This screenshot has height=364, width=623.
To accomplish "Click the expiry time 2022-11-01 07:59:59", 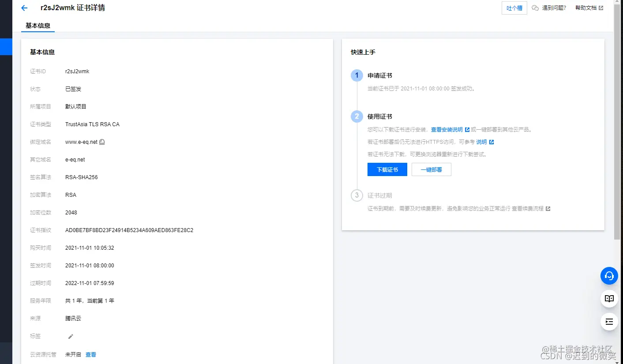I will click(x=90, y=283).
